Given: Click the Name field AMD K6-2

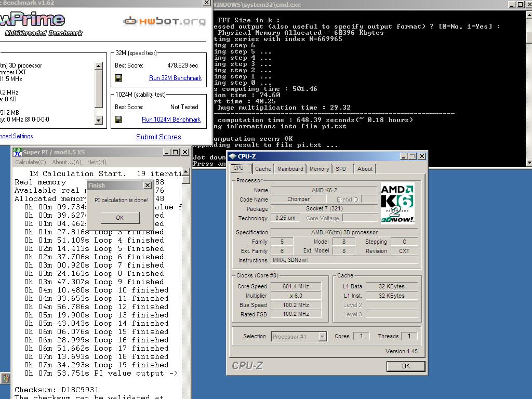Looking at the screenshot, I should tap(324, 190).
